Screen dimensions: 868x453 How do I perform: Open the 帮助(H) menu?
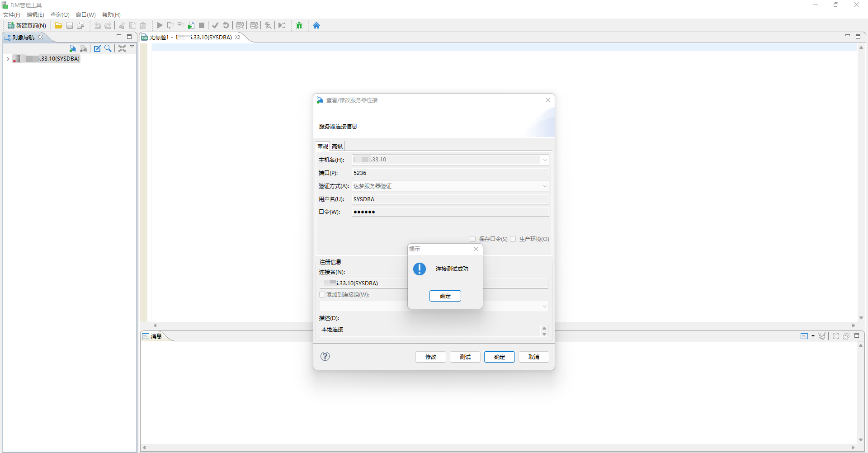pyautogui.click(x=111, y=15)
